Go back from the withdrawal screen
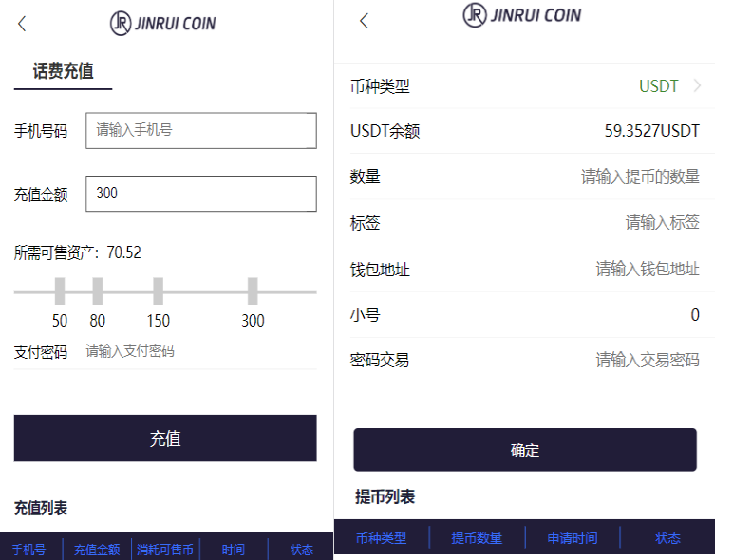This screenshot has height=560, width=733. [364, 21]
